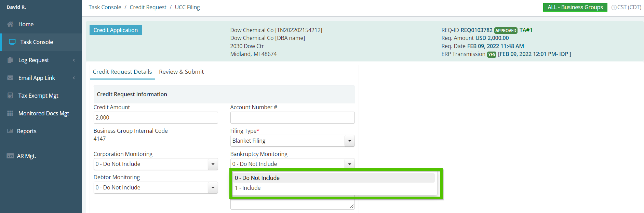Select Blanket Filing combo box
644x213 pixels.
(292, 141)
